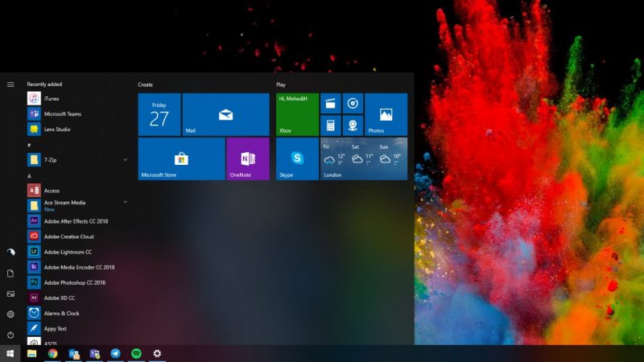Launch the Appy Text app
Screen dimensions: 644x362
pos(76,329)
